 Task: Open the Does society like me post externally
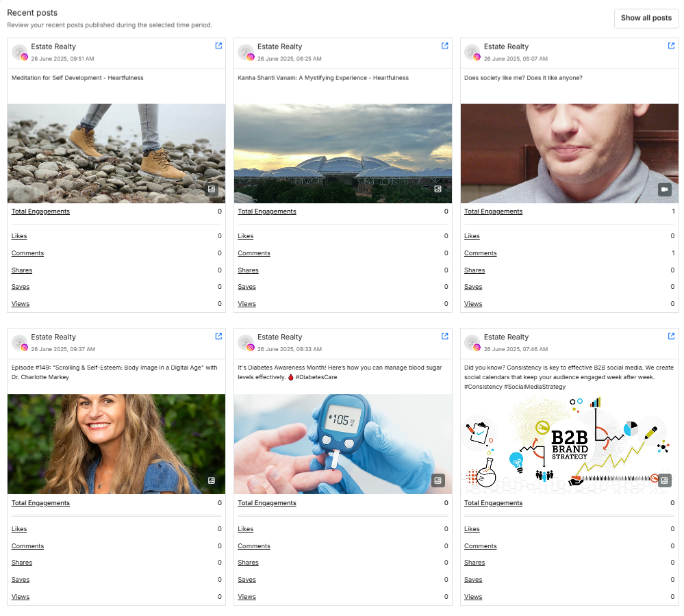[671, 46]
